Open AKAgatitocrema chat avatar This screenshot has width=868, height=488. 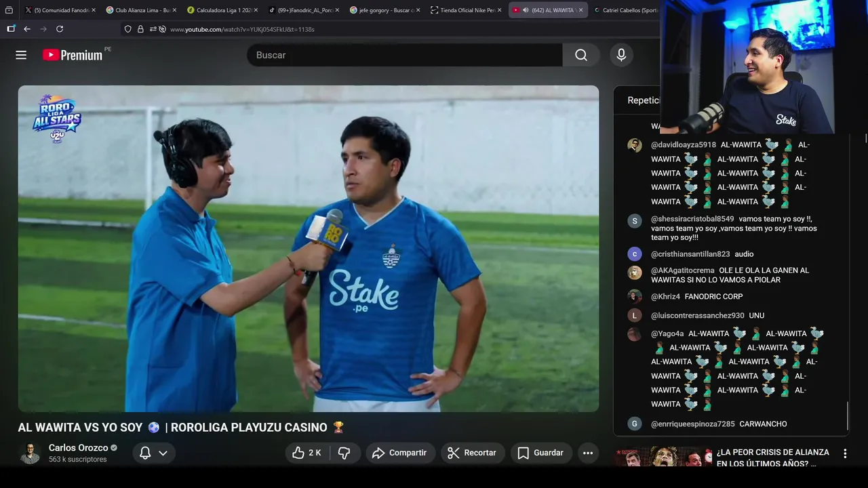pos(635,272)
